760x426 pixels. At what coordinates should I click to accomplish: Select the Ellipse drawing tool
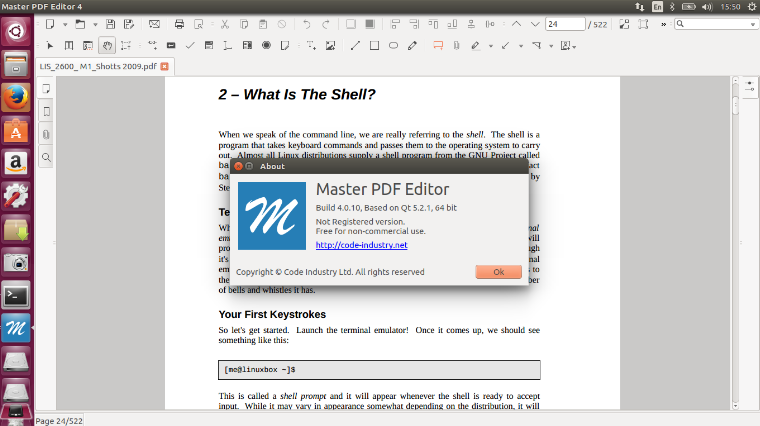tap(393, 46)
